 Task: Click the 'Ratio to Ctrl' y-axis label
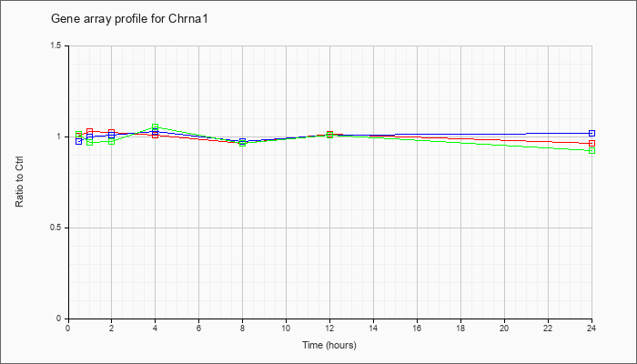[19, 182]
